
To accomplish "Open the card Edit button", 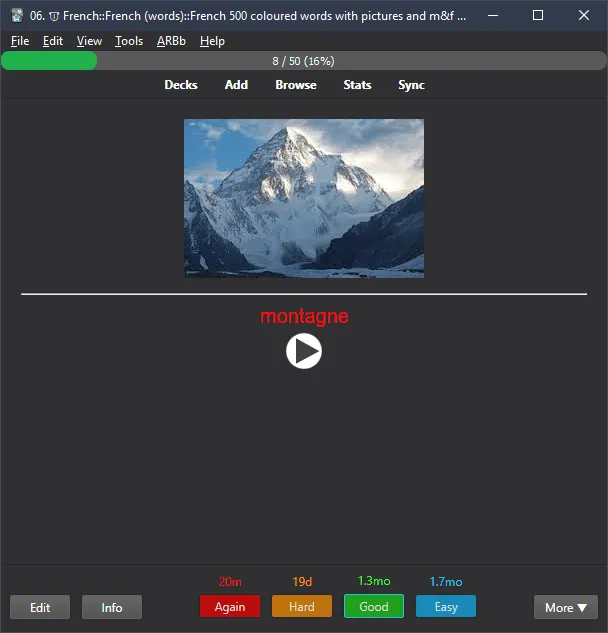I will click(x=40, y=607).
